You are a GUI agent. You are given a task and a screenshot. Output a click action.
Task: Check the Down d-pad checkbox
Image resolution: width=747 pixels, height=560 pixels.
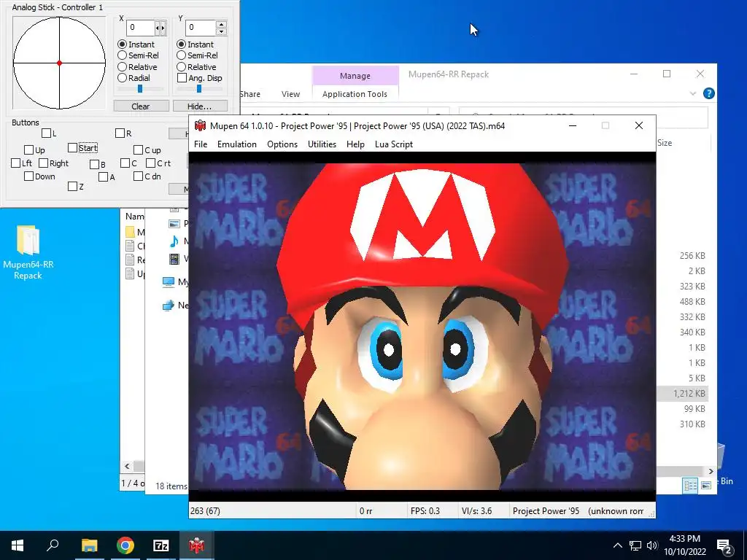point(28,176)
